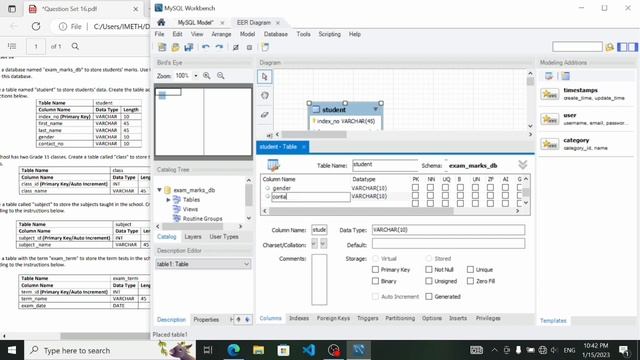The height and width of the screenshot is (360, 640).
Task: Switch to the Layers tab
Action: pos(193,237)
